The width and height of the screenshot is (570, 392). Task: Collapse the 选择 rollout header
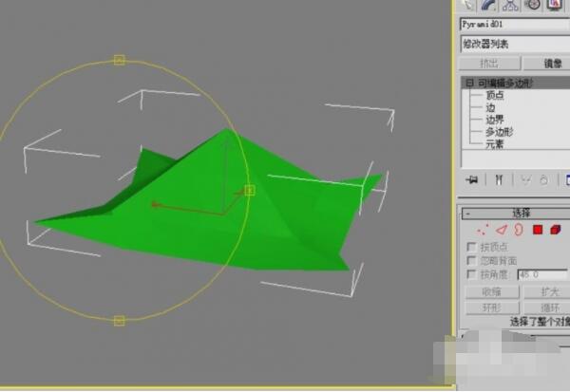pos(521,213)
